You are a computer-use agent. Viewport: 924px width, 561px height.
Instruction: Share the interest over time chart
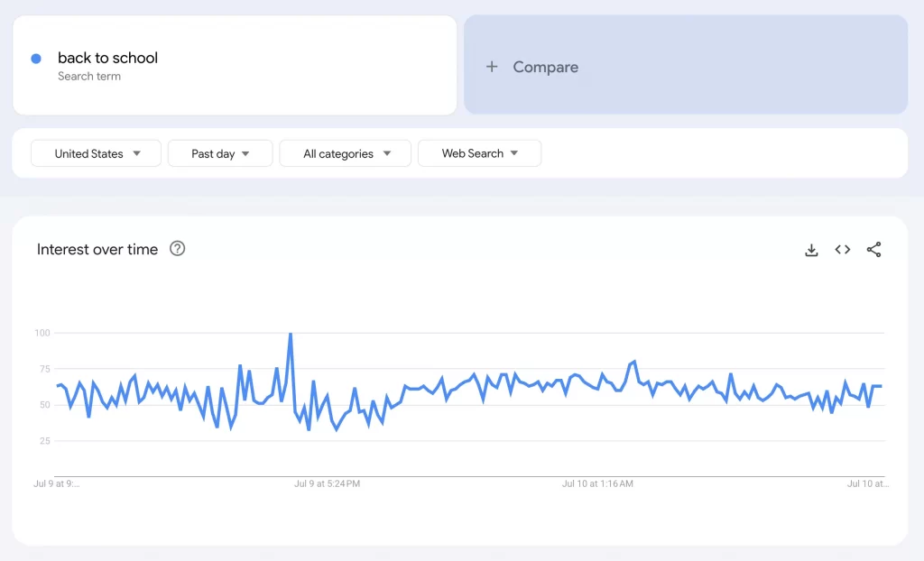pos(873,249)
